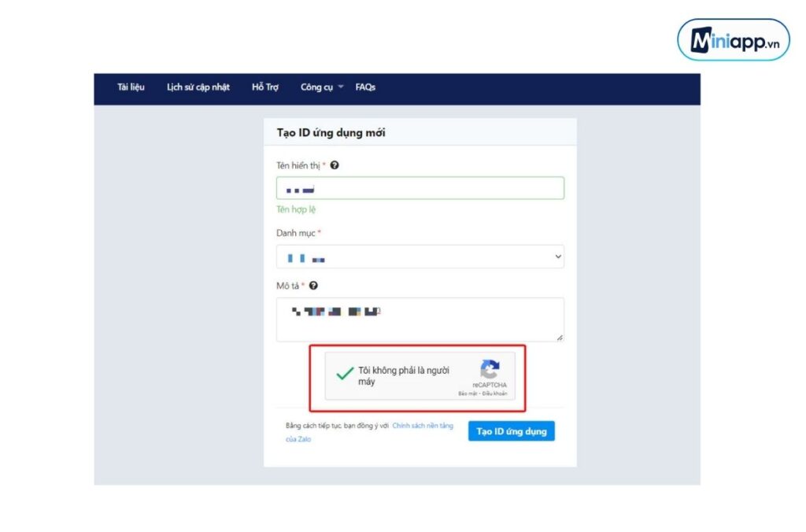Focus the Tên hiển thị input field
This screenshot has width=806, height=532.
pyautogui.click(x=420, y=188)
